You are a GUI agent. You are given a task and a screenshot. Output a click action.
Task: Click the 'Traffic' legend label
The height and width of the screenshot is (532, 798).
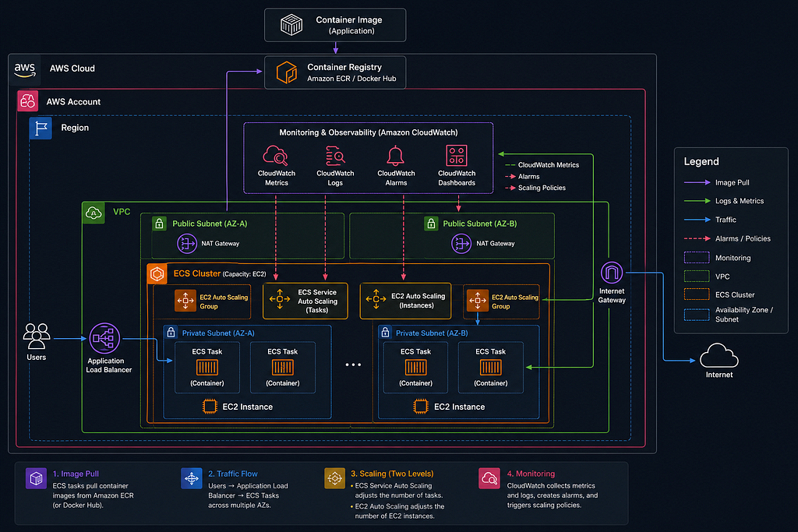pyautogui.click(x=726, y=220)
